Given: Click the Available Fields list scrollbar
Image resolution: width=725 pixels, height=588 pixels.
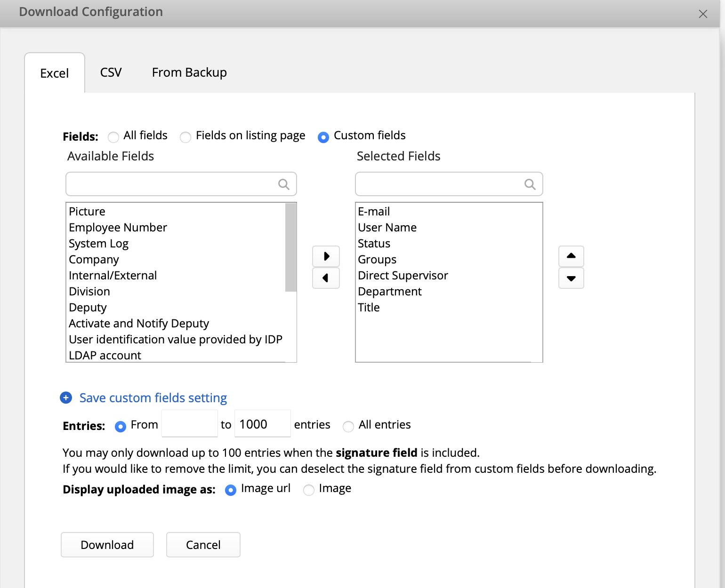Looking at the screenshot, I should 291,247.
